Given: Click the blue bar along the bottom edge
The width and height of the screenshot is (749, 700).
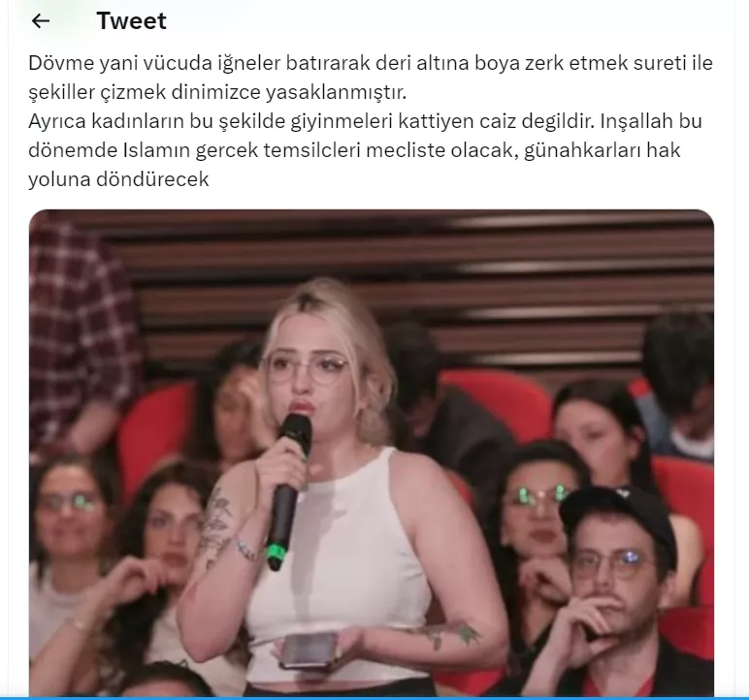Looking at the screenshot, I should coord(374,698).
